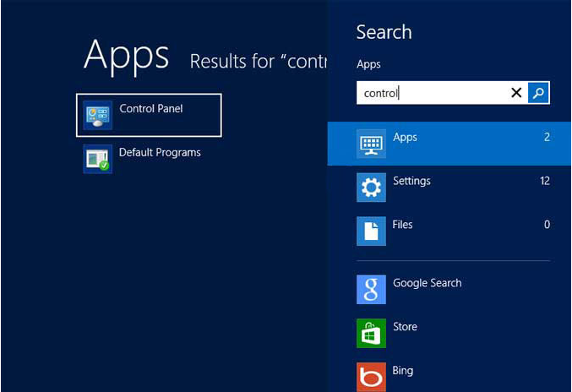Click the Files document icon
Image resolution: width=572 pixels, height=392 pixels.
pos(371,231)
